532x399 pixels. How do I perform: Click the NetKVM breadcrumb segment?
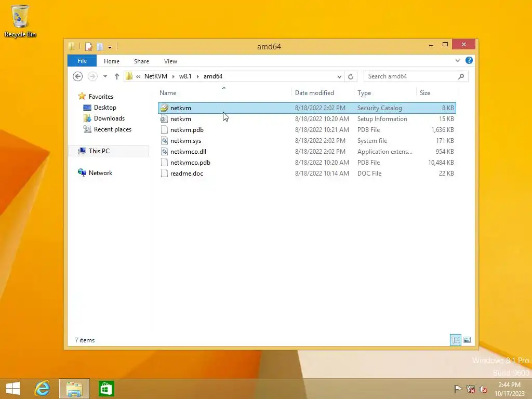pyautogui.click(x=156, y=76)
